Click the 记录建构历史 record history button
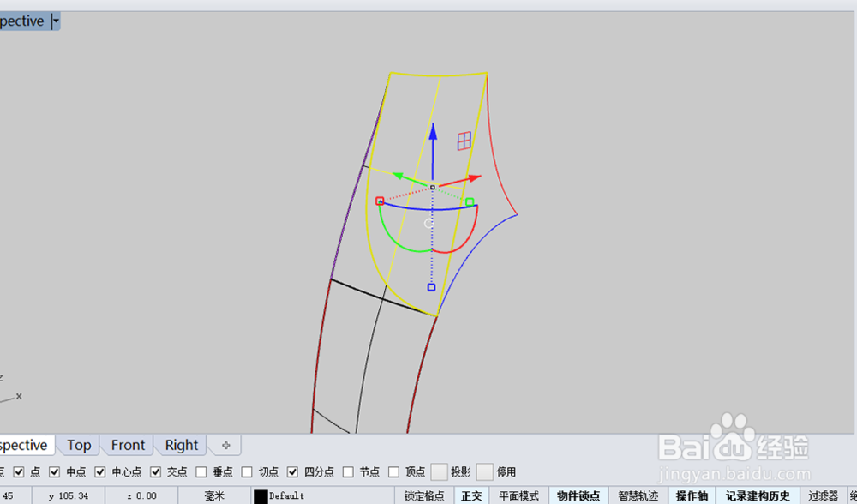 (755, 495)
